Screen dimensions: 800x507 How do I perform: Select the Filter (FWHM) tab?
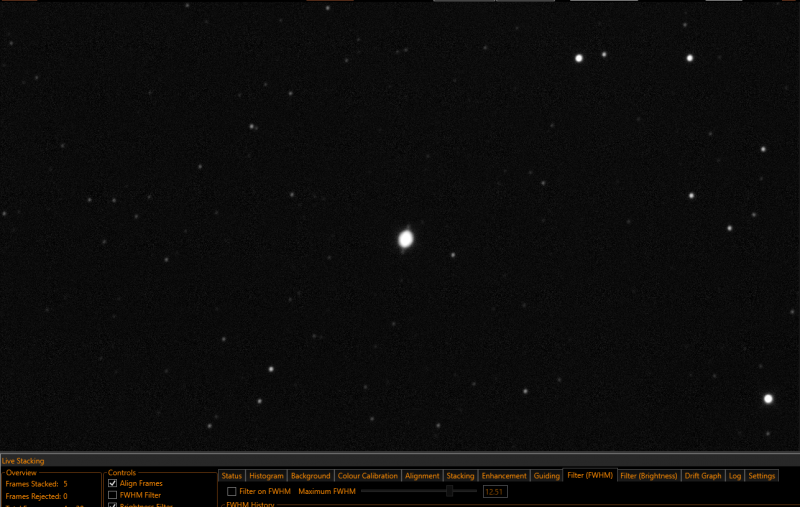[590, 475]
